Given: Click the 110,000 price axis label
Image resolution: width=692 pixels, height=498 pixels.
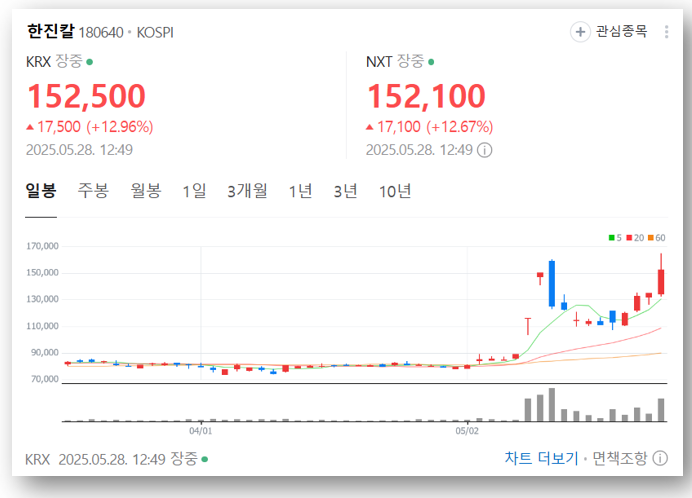Looking at the screenshot, I should point(42,326).
